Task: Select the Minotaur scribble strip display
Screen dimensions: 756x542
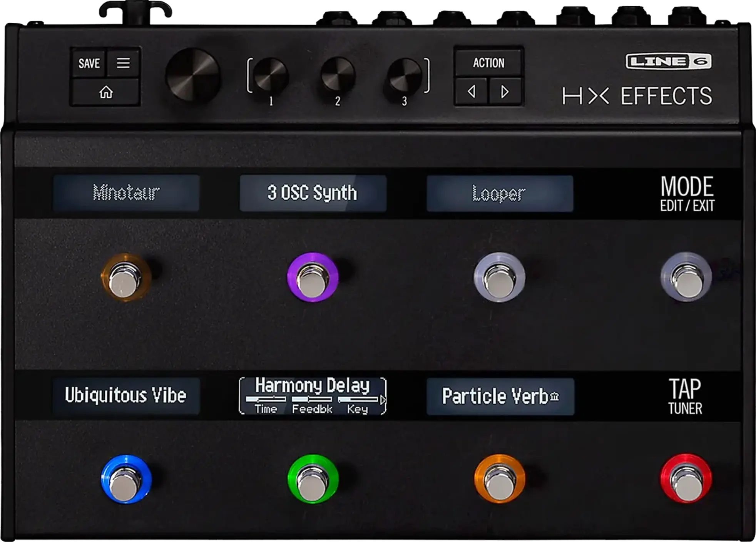Action: click(x=126, y=193)
